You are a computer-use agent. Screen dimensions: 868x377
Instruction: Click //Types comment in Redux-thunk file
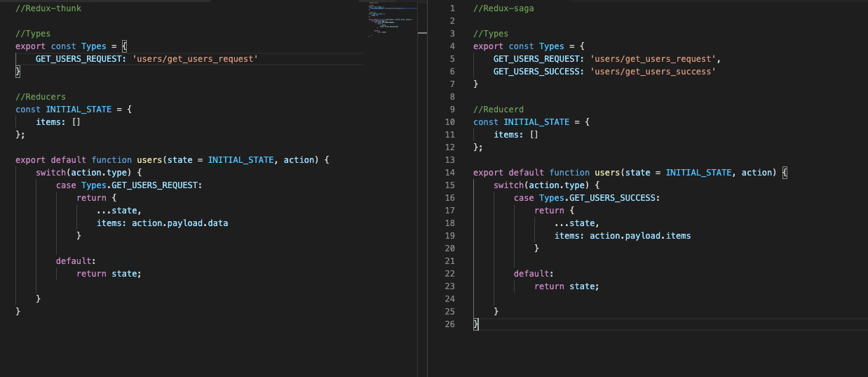(33, 34)
